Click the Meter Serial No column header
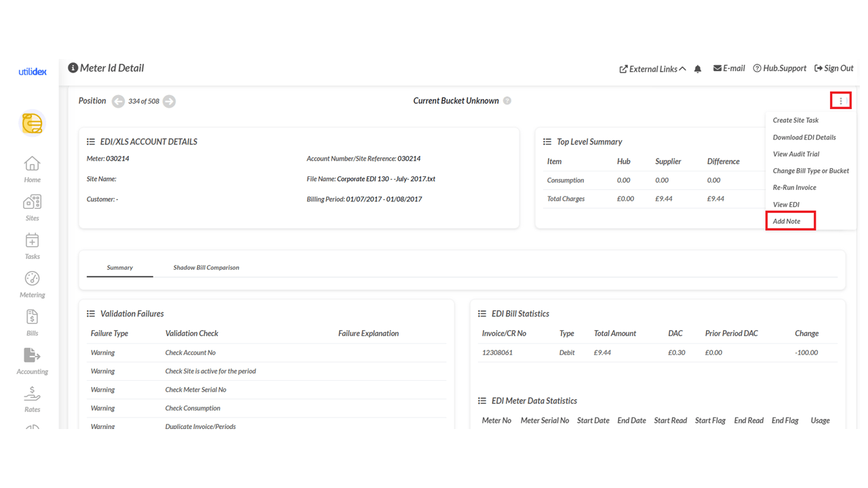Screen dimensions: 868x488 tap(545, 420)
